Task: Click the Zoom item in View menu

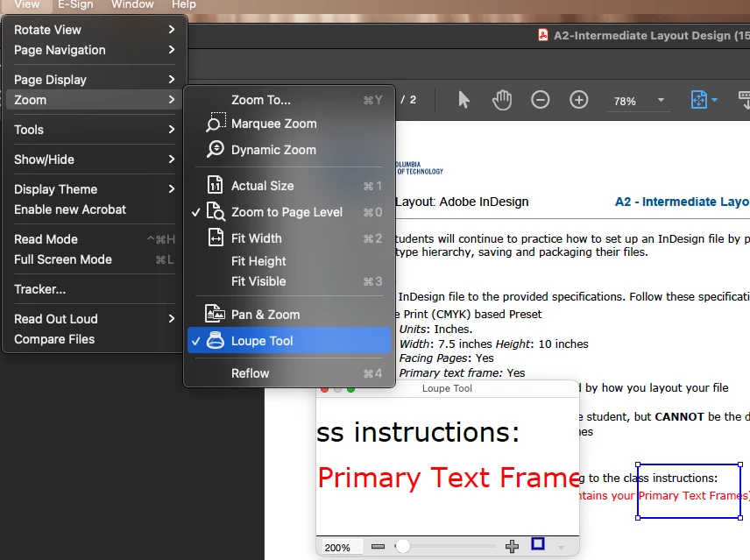Action: pyautogui.click(x=95, y=100)
